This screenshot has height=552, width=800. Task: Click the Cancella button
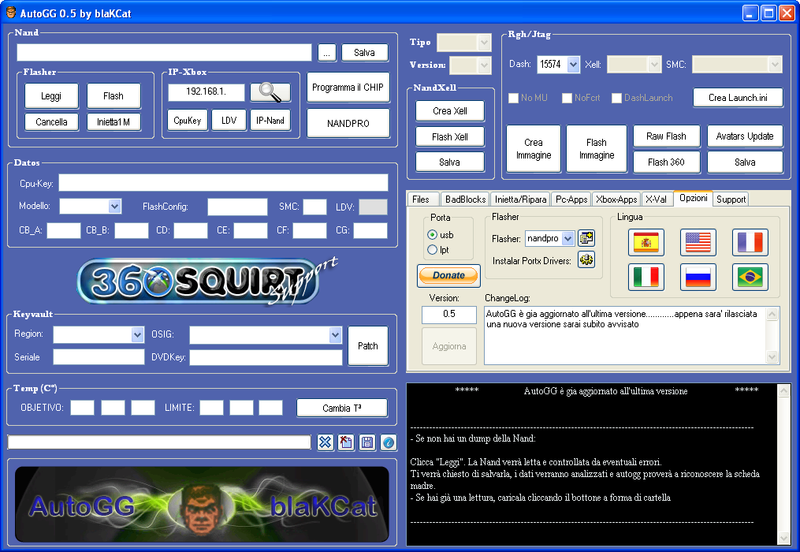coord(51,122)
